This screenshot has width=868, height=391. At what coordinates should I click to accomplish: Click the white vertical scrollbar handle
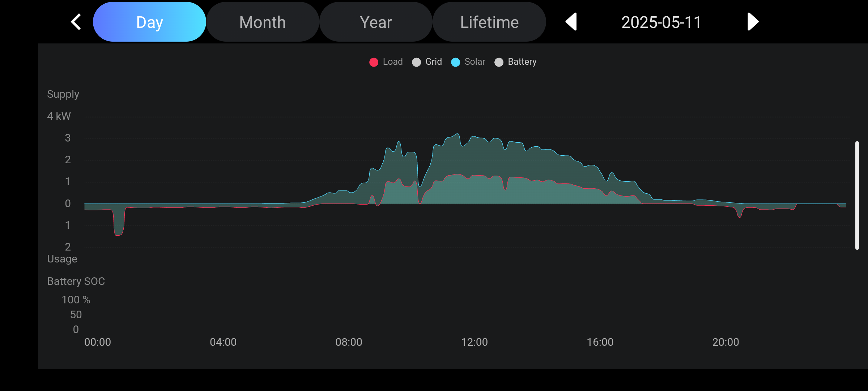tap(857, 195)
